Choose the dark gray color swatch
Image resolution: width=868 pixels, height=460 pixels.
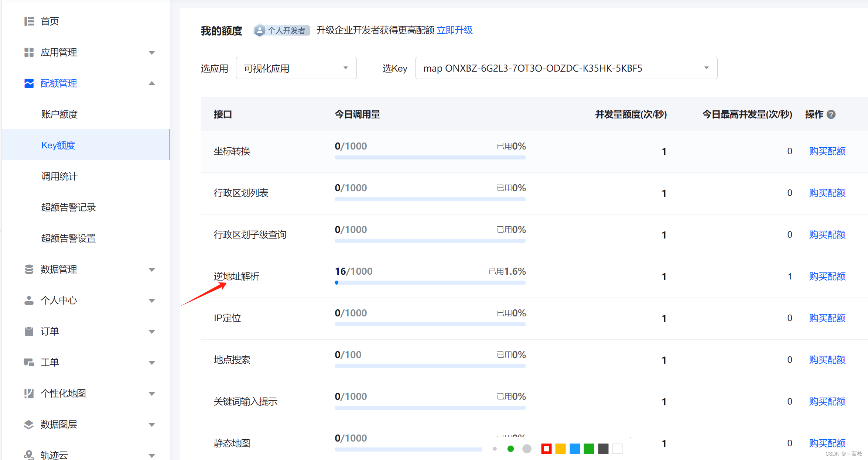point(603,449)
